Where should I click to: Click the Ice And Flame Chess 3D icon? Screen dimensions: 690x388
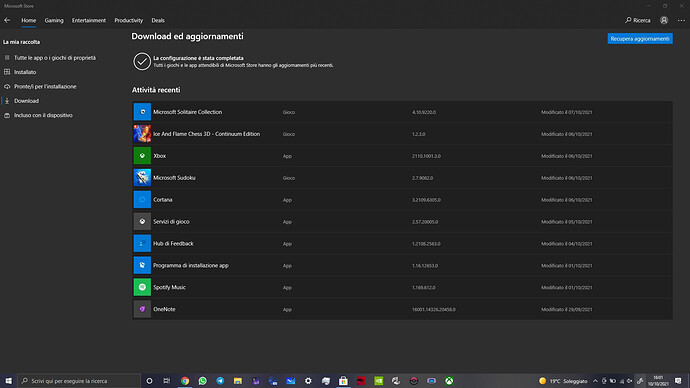click(142, 134)
